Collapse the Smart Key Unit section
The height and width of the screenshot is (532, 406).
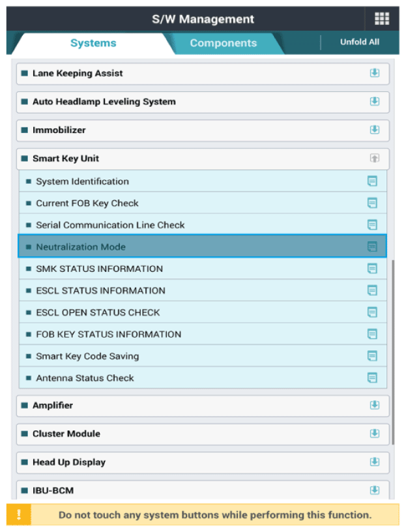pos(375,158)
